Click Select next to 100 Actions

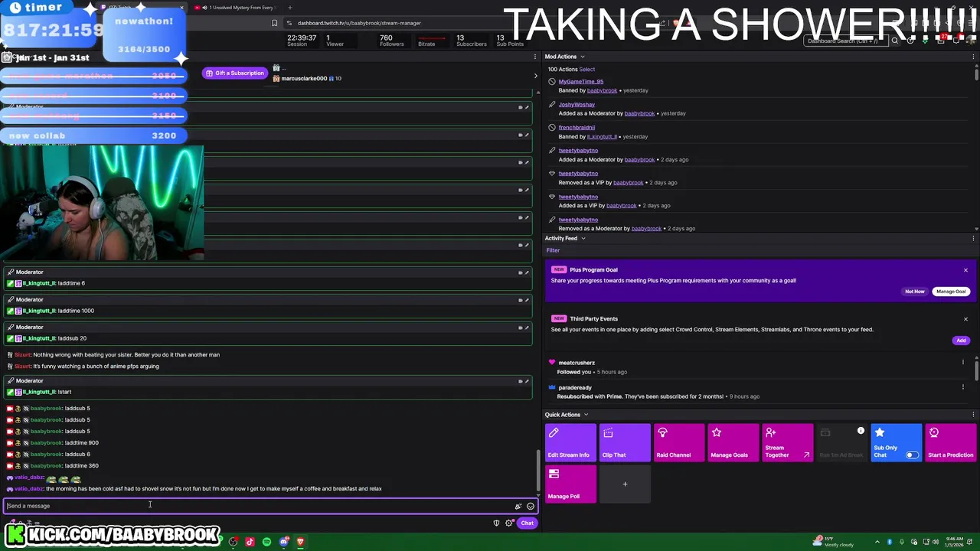[x=587, y=69]
